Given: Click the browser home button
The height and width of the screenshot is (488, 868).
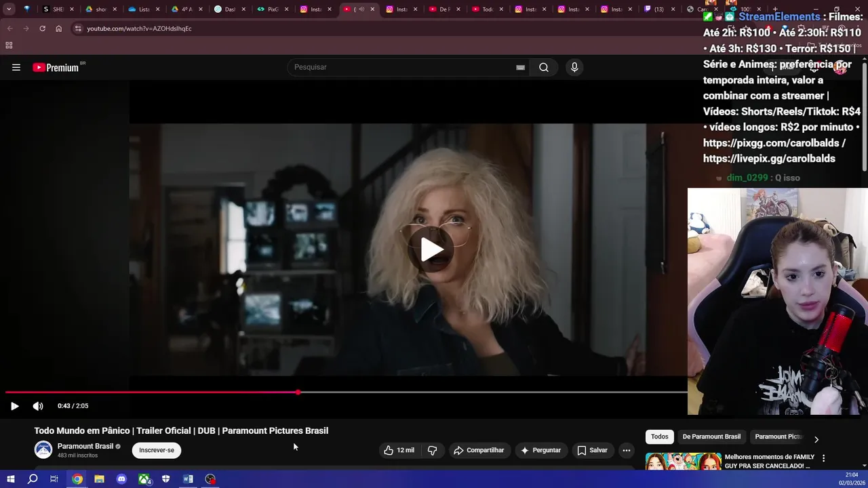Looking at the screenshot, I should (x=58, y=28).
